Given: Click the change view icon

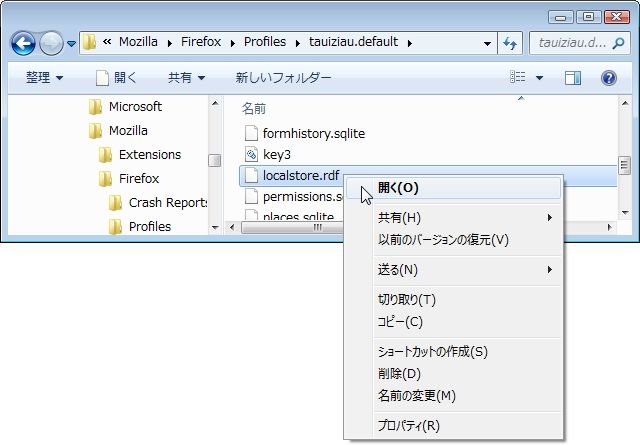Looking at the screenshot, I should (518, 77).
